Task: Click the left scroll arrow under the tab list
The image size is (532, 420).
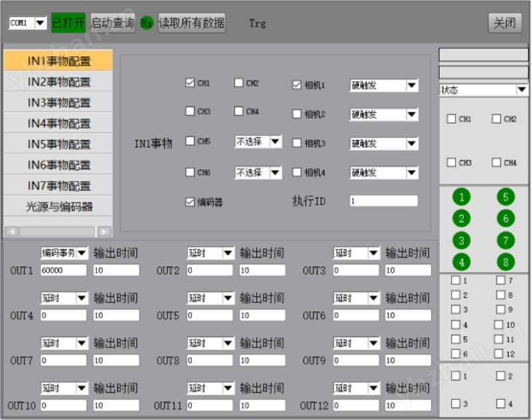Action: (x=12, y=231)
